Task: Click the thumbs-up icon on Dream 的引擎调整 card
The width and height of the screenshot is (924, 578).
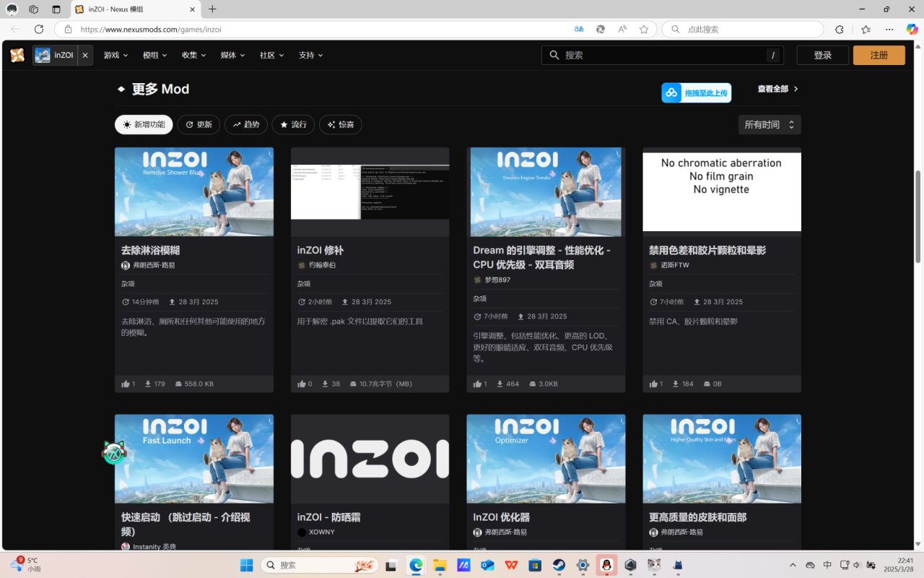Action: click(x=478, y=384)
